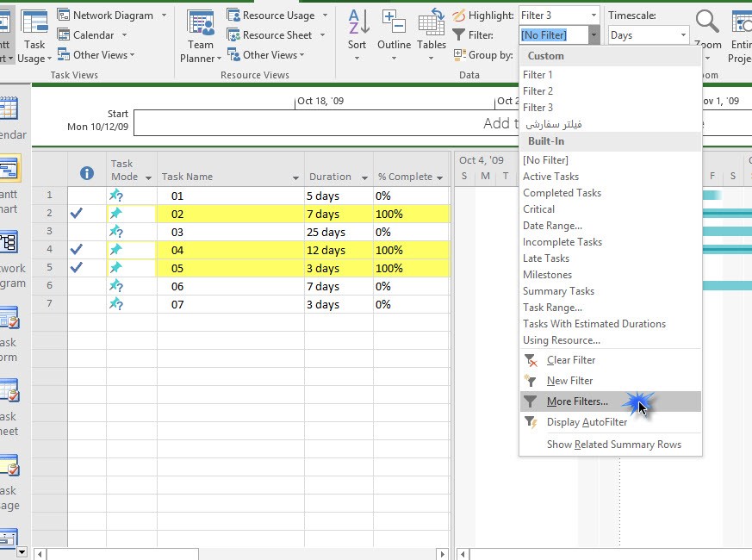
Task: Open the Zoom magnifier tool
Action: click(x=707, y=23)
